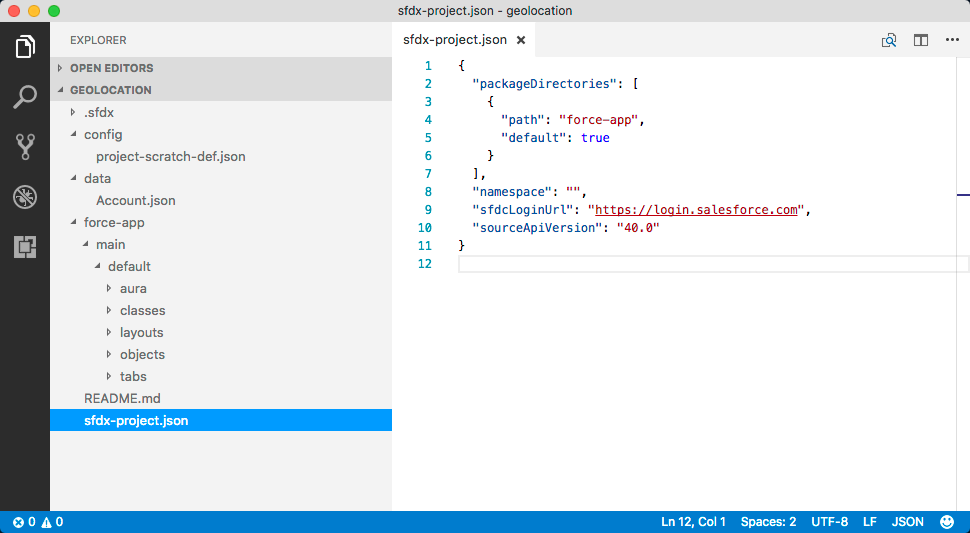
Task: Change indentation via Spaces: 2
Action: tap(768, 522)
